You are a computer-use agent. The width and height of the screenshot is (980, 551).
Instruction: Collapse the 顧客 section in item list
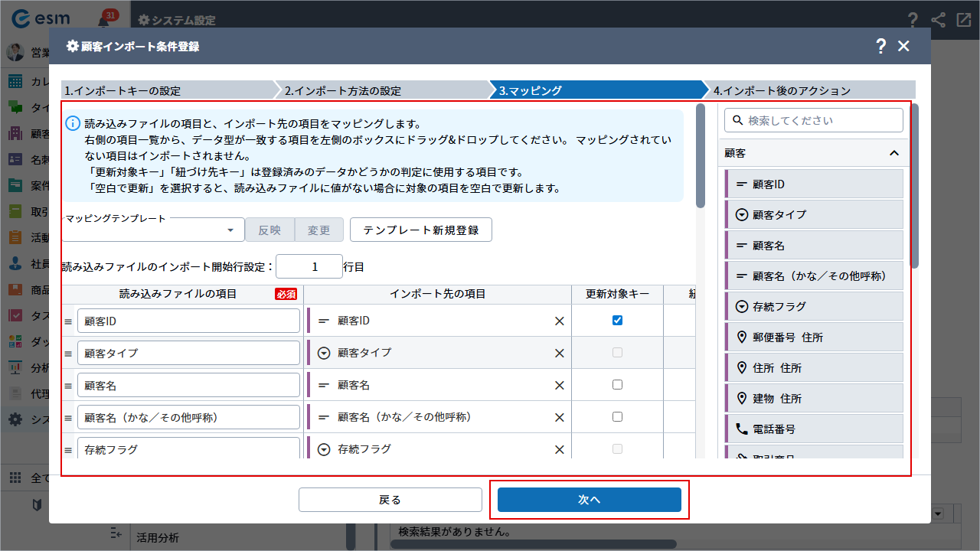tap(893, 153)
